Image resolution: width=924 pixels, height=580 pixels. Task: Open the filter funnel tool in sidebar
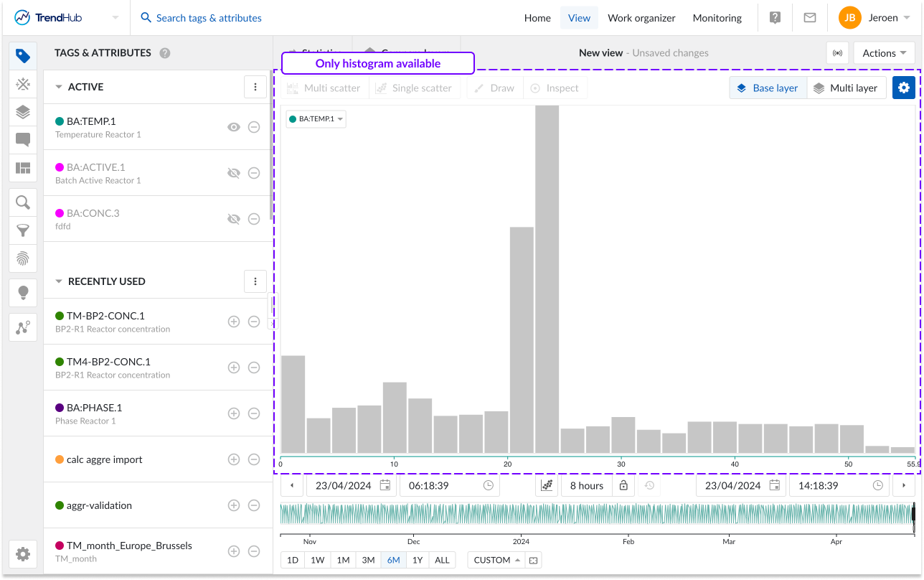click(23, 230)
